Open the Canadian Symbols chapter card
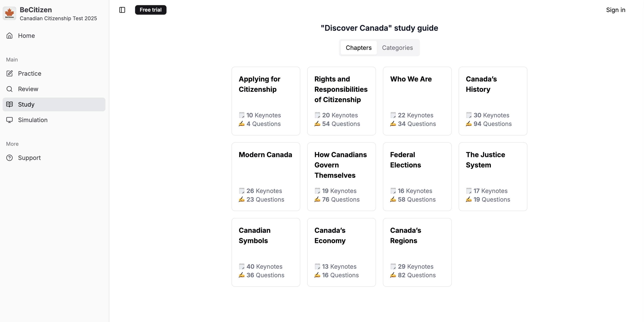 (x=266, y=252)
